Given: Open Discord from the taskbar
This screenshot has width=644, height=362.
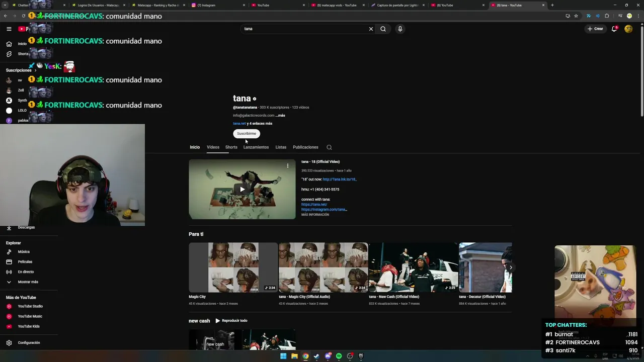Looking at the screenshot, I should coord(328,356).
